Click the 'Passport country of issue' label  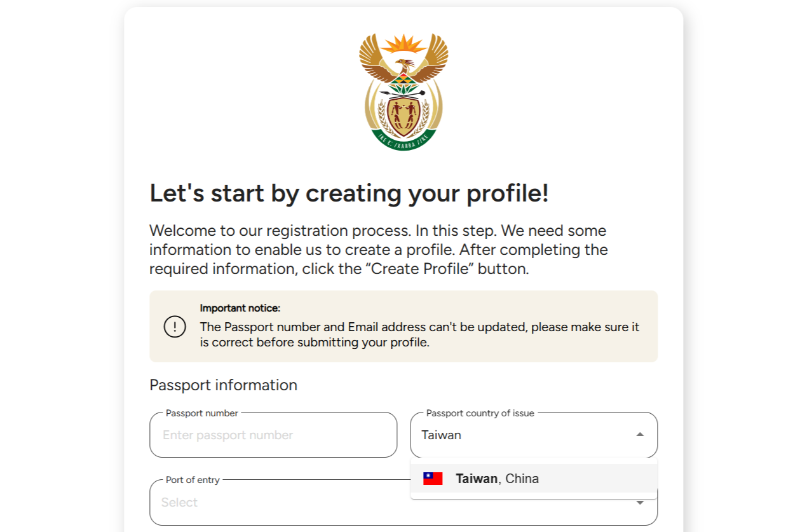480,413
